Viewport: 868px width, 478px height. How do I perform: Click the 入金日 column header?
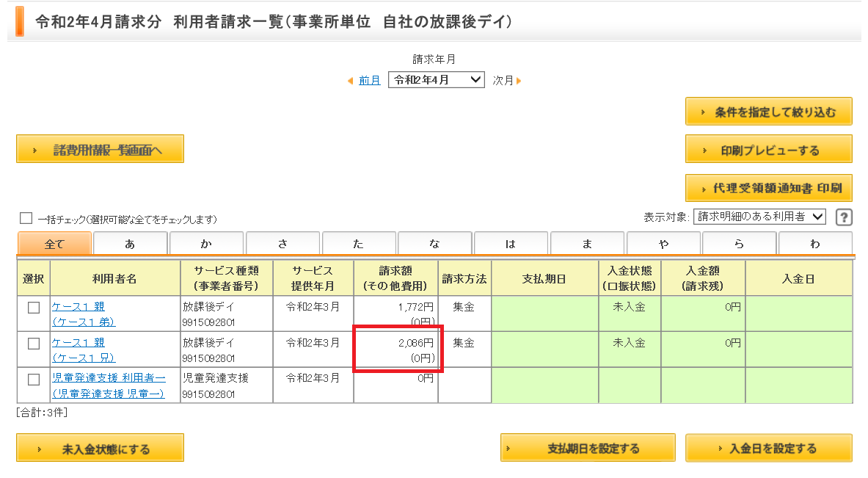pos(798,278)
